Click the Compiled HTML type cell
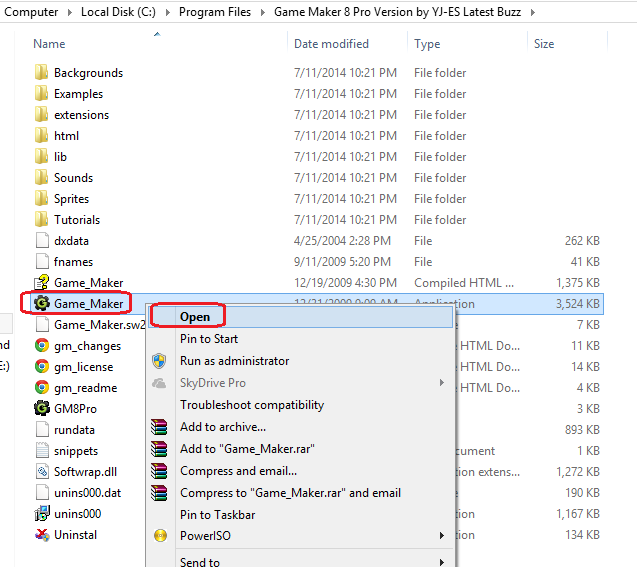Image resolution: width=637 pixels, height=567 pixels. pyautogui.click(x=464, y=283)
